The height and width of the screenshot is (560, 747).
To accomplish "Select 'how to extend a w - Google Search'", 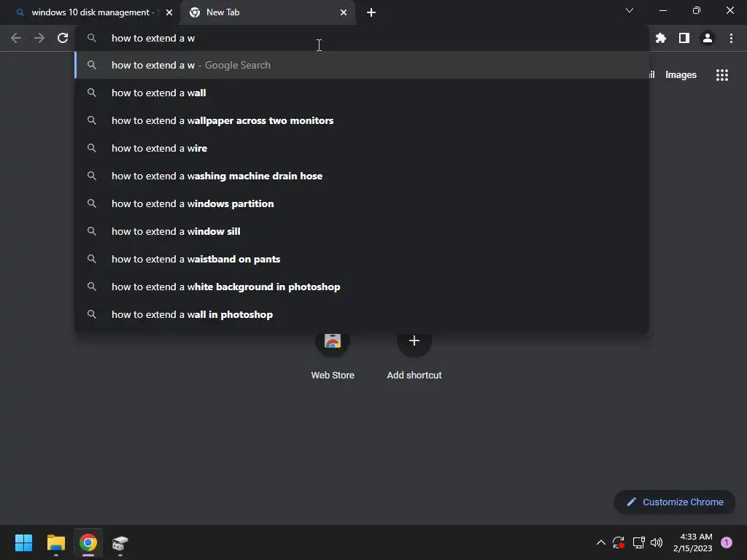I will coord(362,65).
